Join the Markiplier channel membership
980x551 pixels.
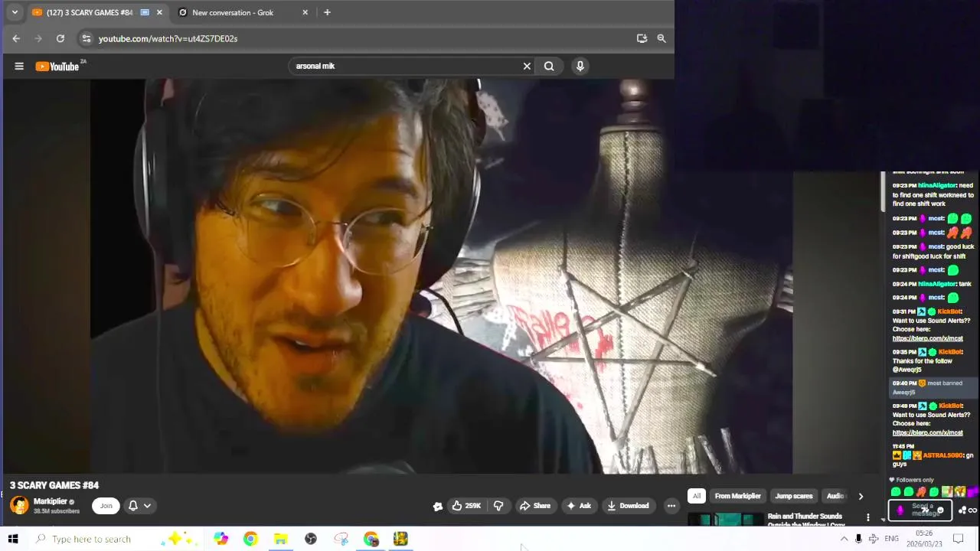106,505
